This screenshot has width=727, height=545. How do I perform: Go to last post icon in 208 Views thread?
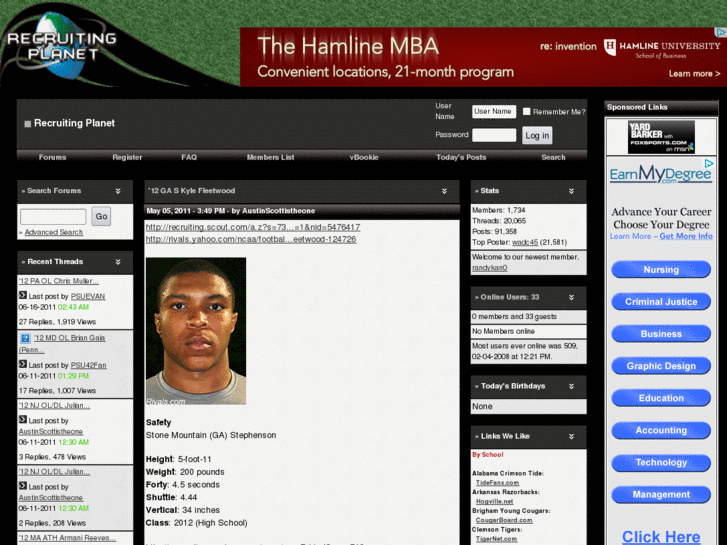[x=23, y=486]
